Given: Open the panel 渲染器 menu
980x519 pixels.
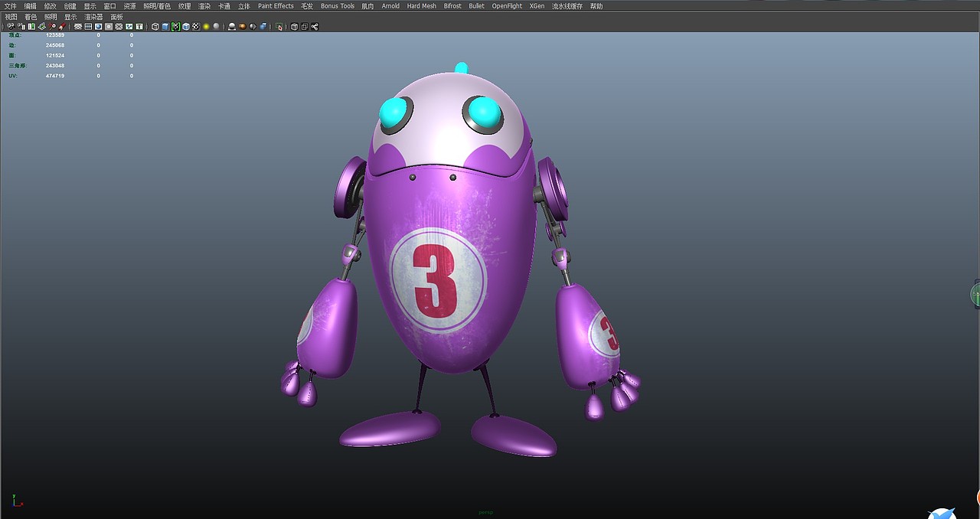Looking at the screenshot, I should 93,16.
